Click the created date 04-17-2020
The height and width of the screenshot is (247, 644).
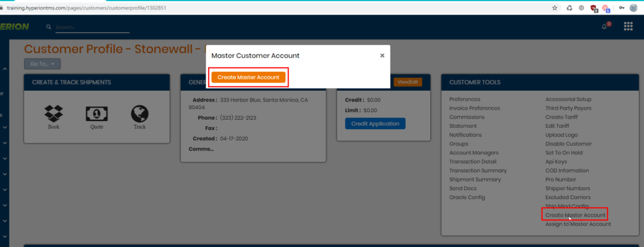pyautogui.click(x=234, y=139)
